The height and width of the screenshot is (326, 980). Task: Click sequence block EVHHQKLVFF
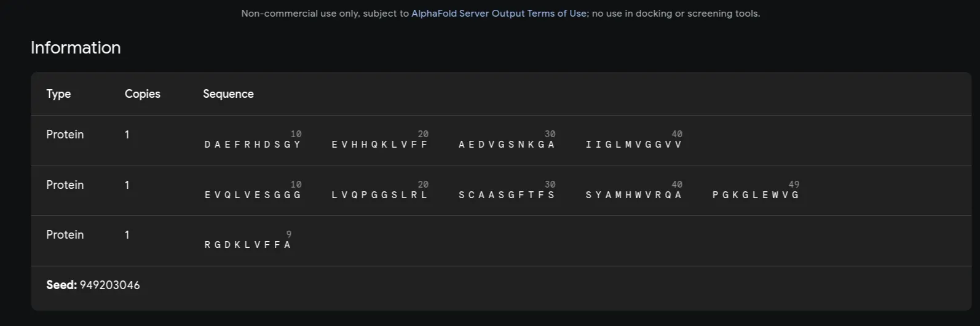click(x=380, y=145)
